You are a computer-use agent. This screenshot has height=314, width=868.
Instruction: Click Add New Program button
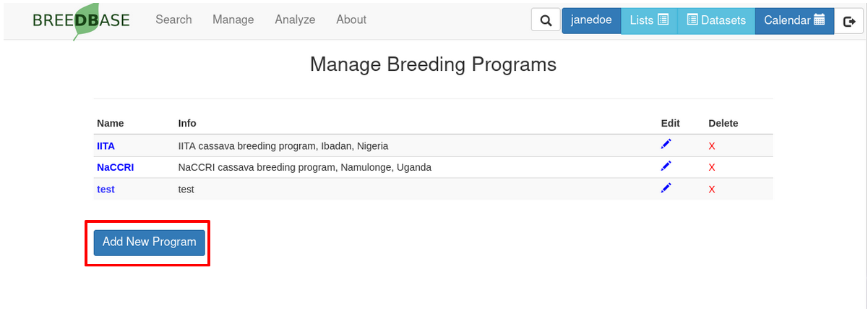pos(149,242)
